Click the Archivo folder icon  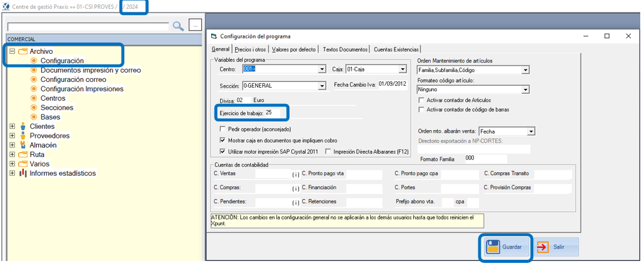click(x=23, y=51)
